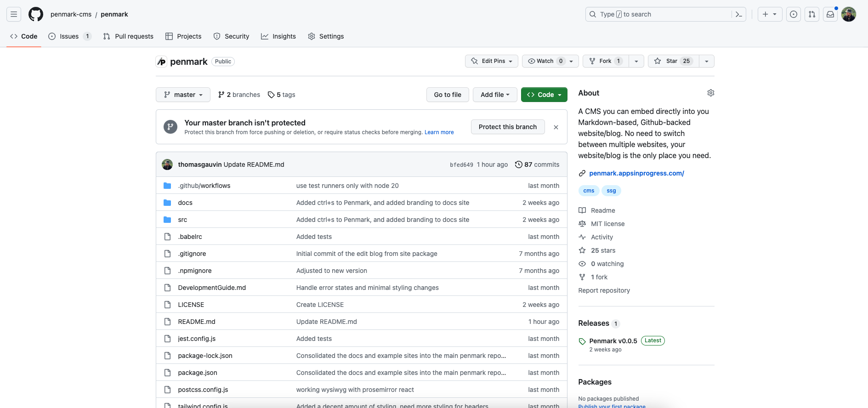The width and height of the screenshot is (868, 408).
Task: Switch to the Projects tab
Action: tap(183, 36)
